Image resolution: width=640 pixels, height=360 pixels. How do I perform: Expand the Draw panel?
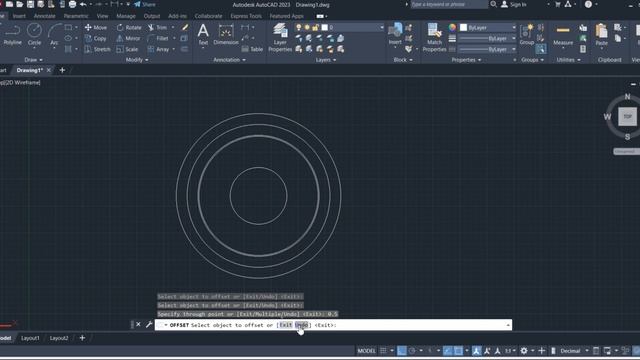pos(33,60)
